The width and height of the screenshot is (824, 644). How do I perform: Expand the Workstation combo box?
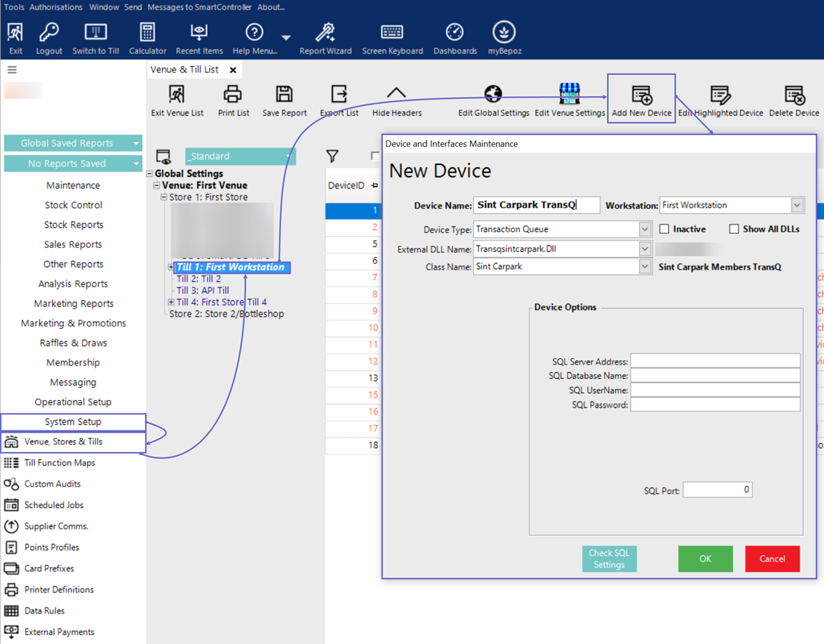(797, 205)
